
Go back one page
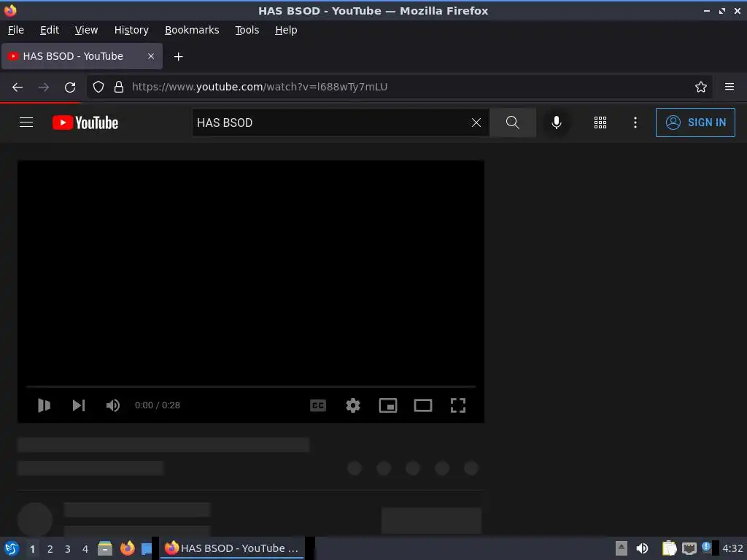click(x=18, y=87)
